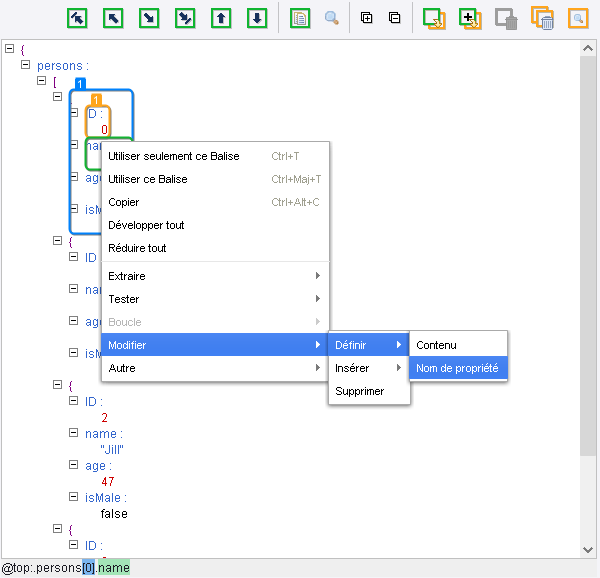Click the orange-framed magnifier icon at far right
This screenshot has width=600, height=578.
click(577, 18)
